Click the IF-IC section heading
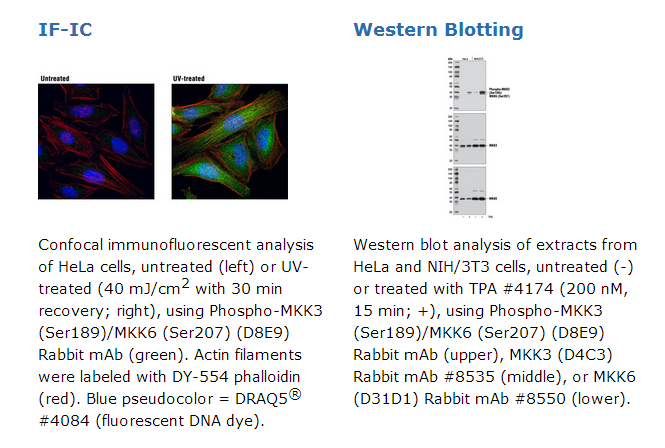Screen dimensions: 665x448 pyautogui.click(x=65, y=30)
